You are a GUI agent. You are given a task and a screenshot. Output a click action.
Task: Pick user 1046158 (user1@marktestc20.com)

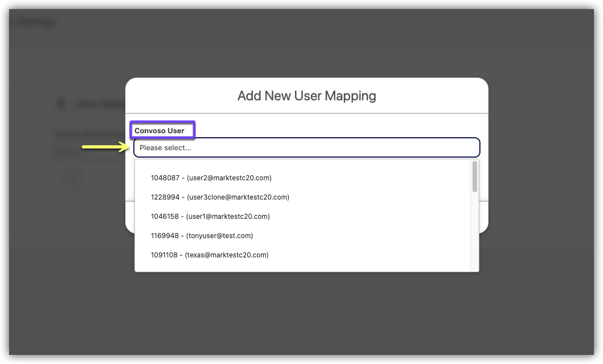point(210,217)
